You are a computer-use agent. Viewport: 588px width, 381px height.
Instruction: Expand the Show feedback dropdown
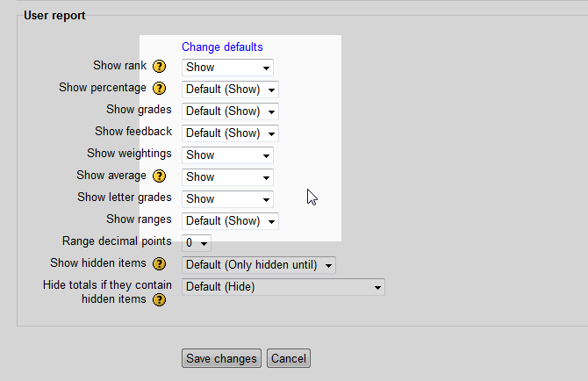(230, 133)
